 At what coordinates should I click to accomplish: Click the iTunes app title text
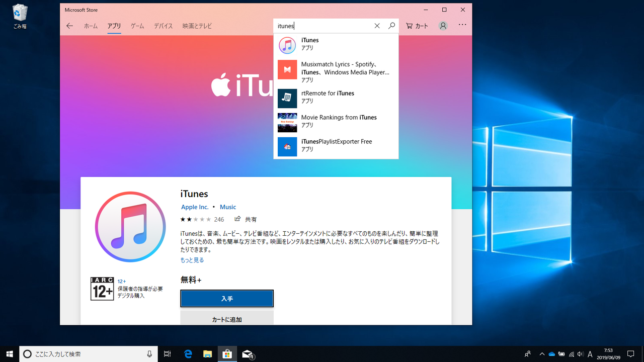tap(194, 194)
